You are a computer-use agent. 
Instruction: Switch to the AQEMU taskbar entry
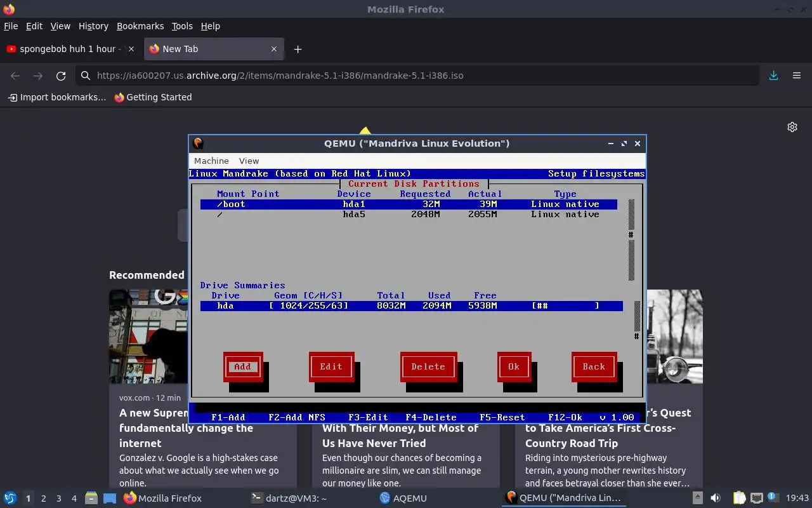403,498
